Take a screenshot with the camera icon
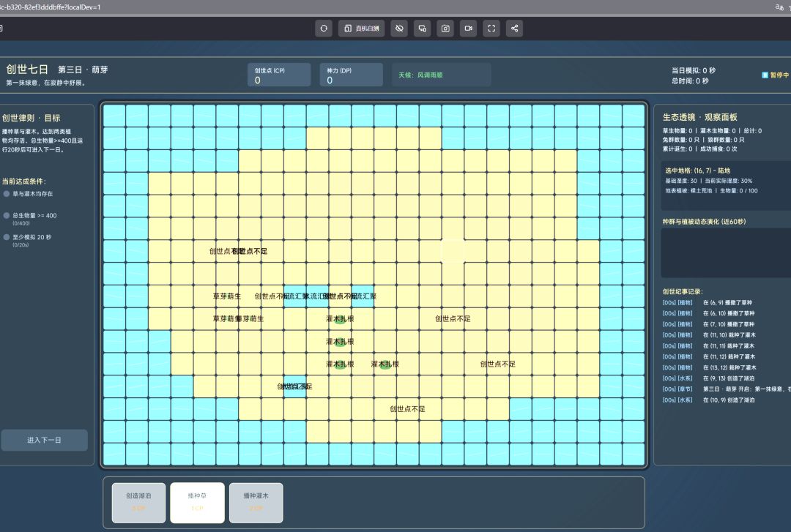The width and height of the screenshot is (791, 532). (x=445, y=29)
